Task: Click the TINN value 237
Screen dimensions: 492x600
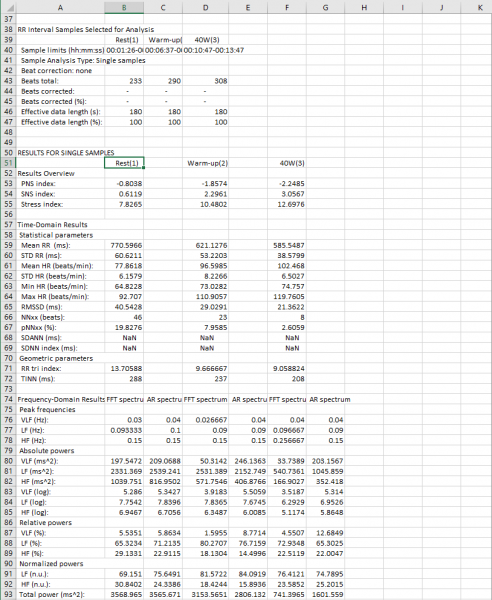Action: point(205,379)
